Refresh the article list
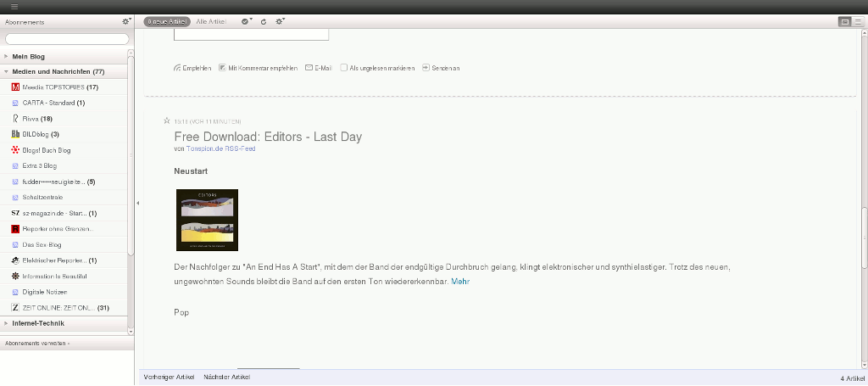Screen dimensions: 868x386 (264, 21)
